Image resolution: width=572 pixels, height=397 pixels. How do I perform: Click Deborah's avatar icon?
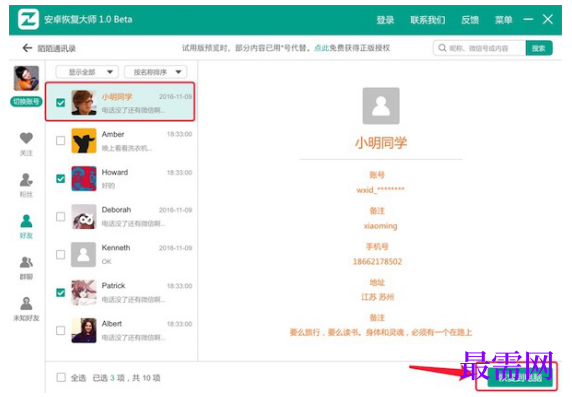(84, 216)
